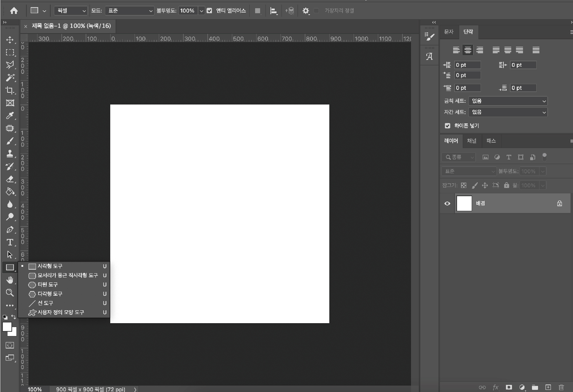
Task: Select the Hand tool
Action: coord(10,280)
